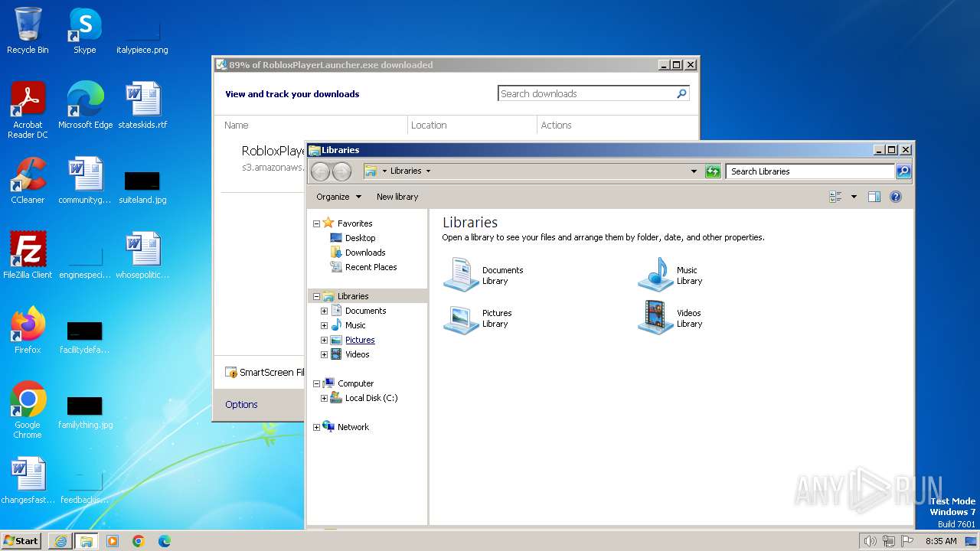Viewport: 980px width, 551px height.
Task: Select Network in the navigation tree
Action: point(353,427)
